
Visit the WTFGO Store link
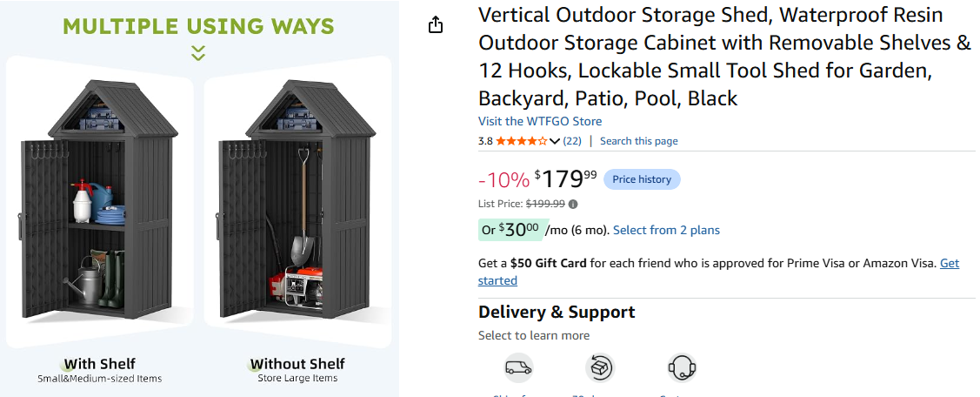click(x=540, y=121)
